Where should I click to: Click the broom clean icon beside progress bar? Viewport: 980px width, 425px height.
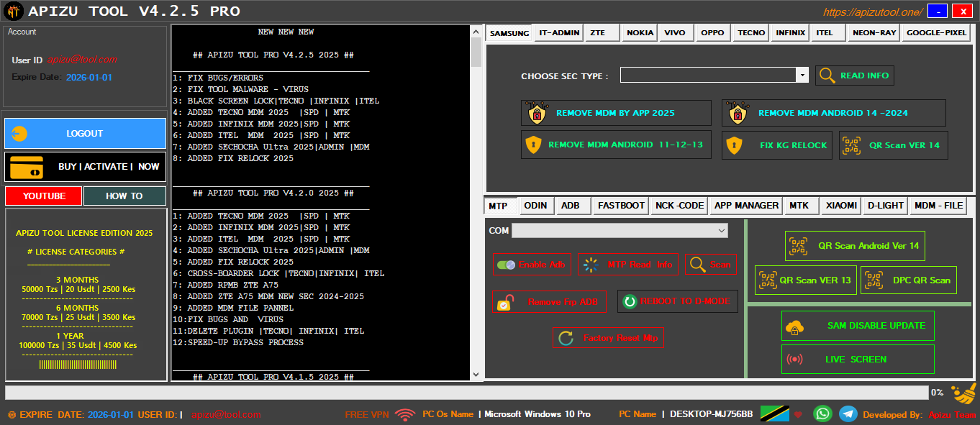click(x=963, y=393)
